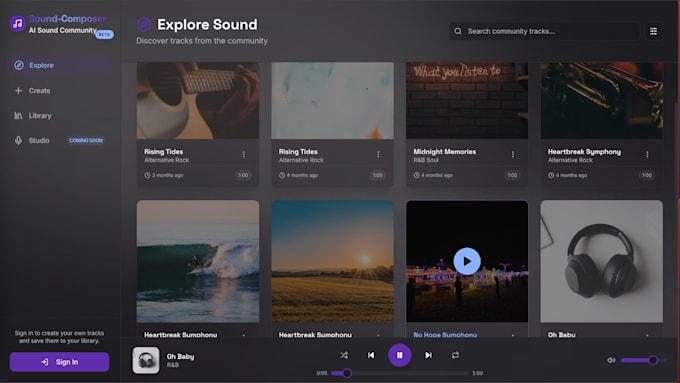680x383 pixels.
Task: Click the playback progress slider handle
Action: click(347, 373)
